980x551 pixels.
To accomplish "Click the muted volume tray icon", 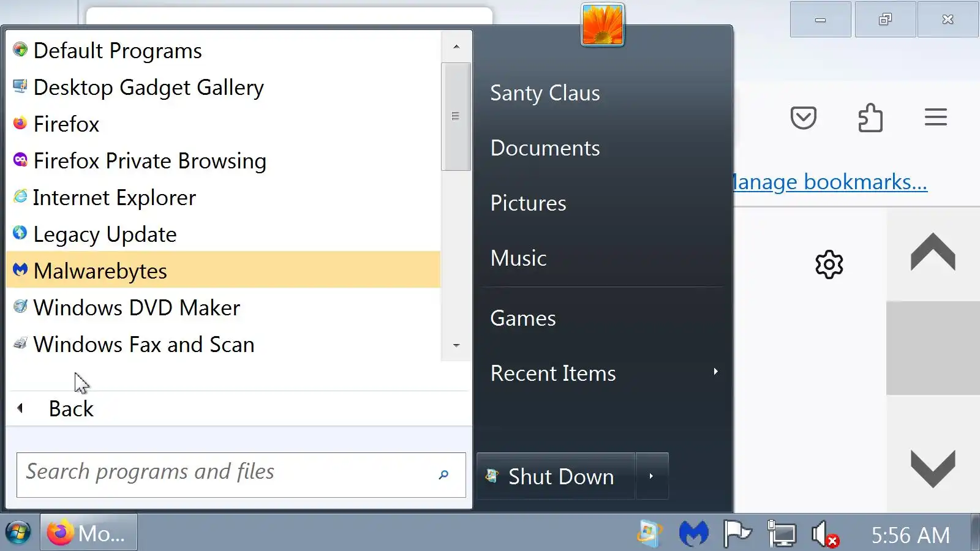I will tap(825, 534).
